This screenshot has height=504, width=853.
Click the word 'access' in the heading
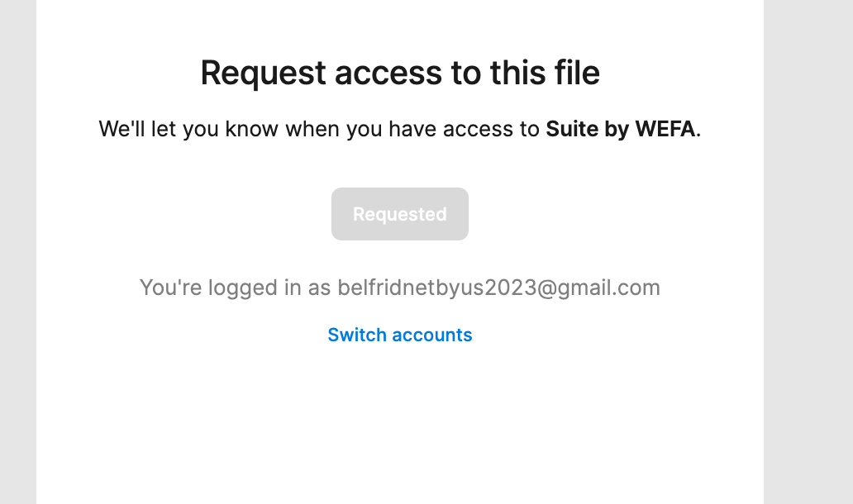pos(388,74)
